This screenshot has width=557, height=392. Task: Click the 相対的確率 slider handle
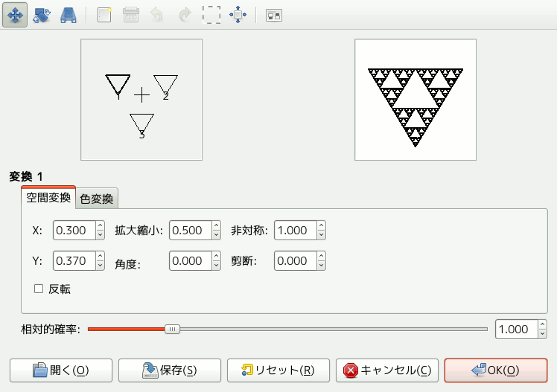point(172,328)
